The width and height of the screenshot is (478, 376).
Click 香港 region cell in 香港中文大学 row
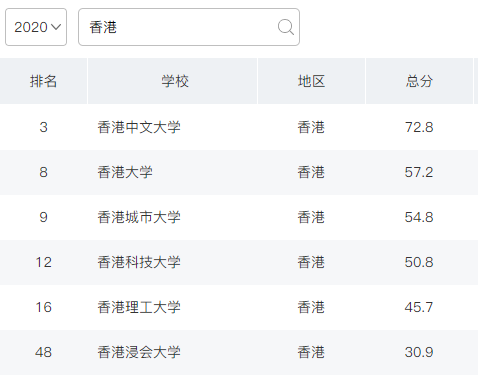pyautogui.click(x=311, y=127)
